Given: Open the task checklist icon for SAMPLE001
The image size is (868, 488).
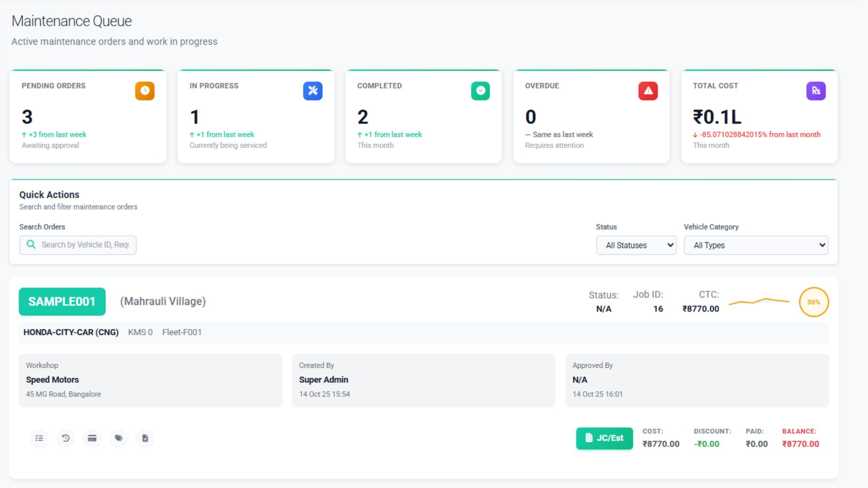Looking at the screenshot, I should pos(39,438).
